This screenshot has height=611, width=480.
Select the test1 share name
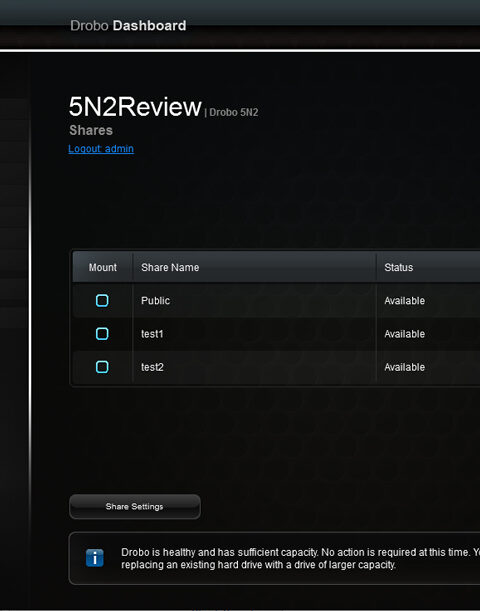tap(152, 334)
